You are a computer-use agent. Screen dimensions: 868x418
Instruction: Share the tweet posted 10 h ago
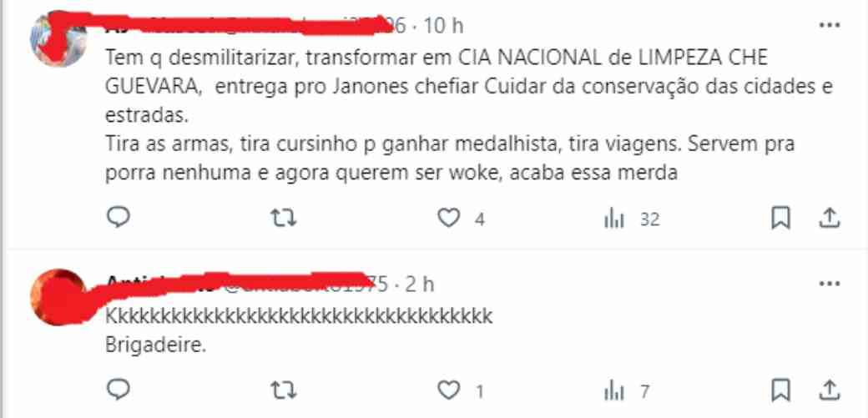click(x=830, y=219)
